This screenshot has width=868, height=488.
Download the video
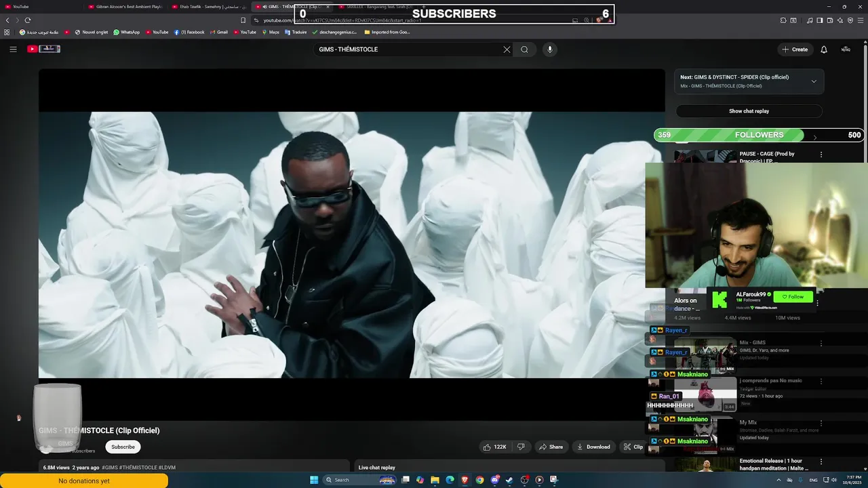tap(593, 447)
